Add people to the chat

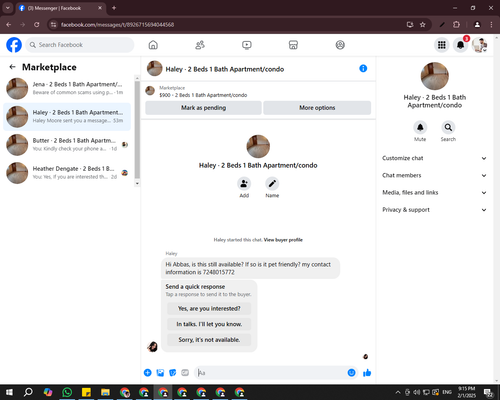pos(244,184)
